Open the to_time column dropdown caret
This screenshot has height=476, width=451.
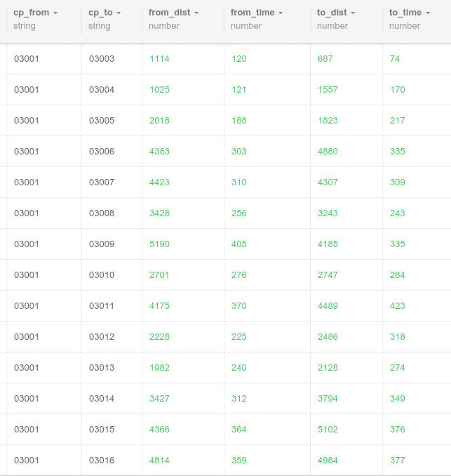tap(428, 13)
